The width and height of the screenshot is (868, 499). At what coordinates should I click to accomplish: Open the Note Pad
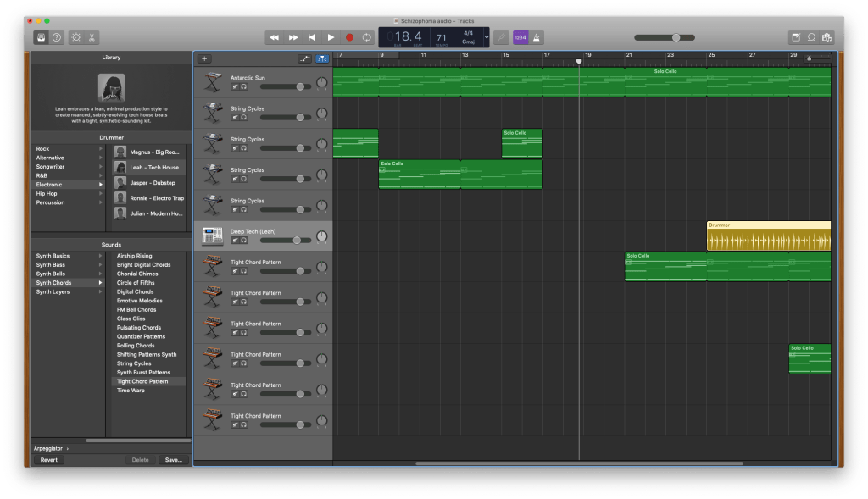point(796,37)
